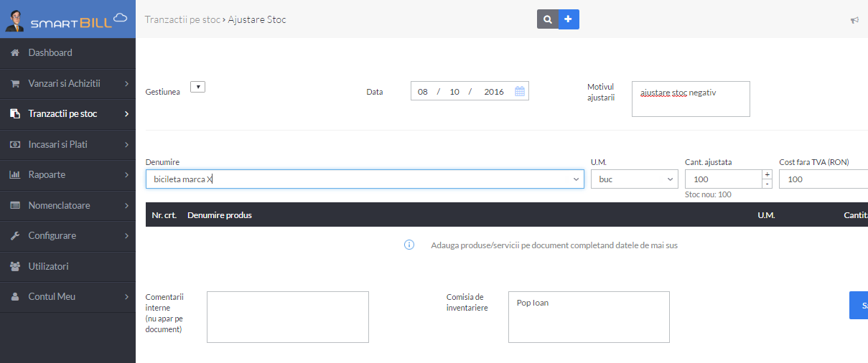Image resolution: width=868 pixels, height=363 pixels.
Task: Click the magnifier search icon in top bar
Action: (x=547, y=19)
